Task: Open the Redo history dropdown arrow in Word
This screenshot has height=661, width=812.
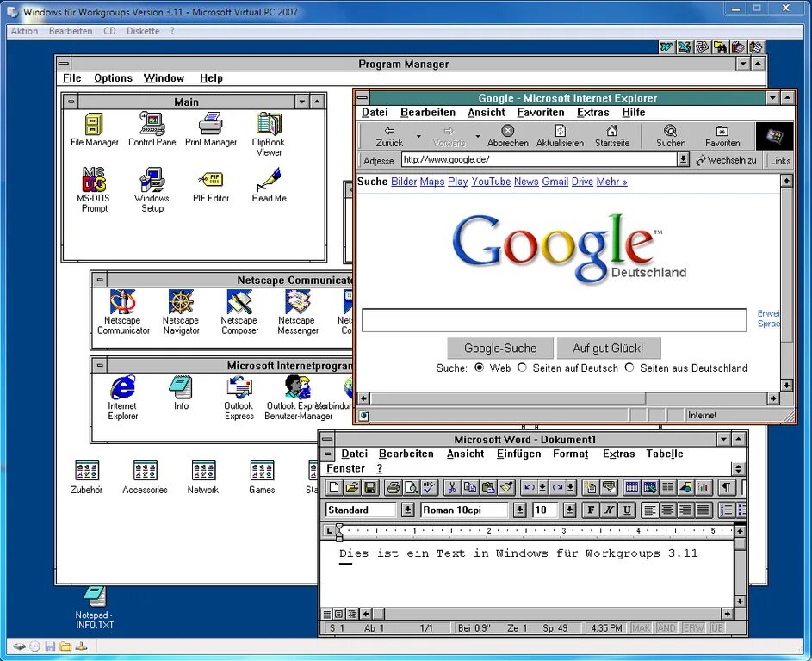Action: coord(570,487)
